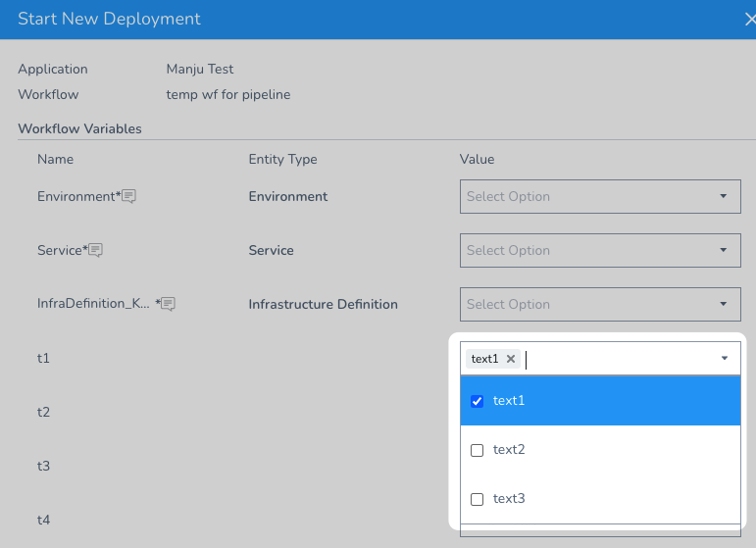Open the Environment variable comment icon

click(128, 196)
